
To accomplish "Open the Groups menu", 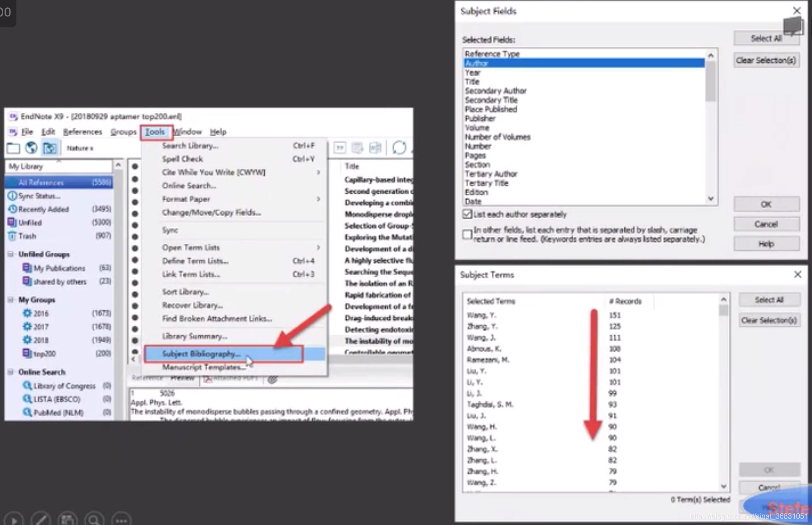I will click(123, 132).
